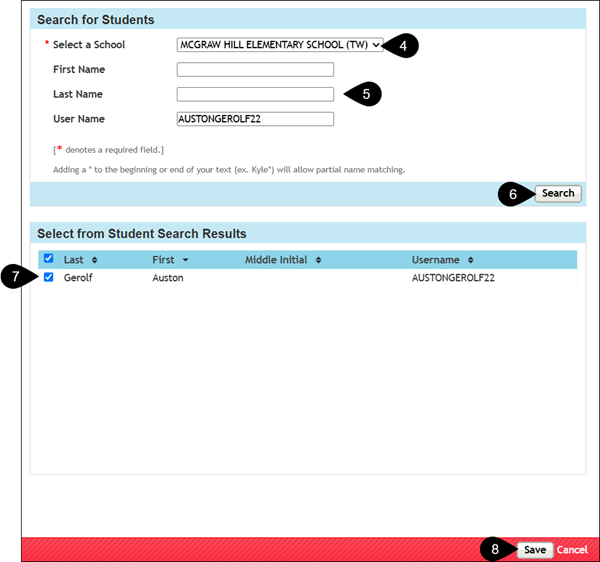600x562 pixels.
Task: Click the step 8 callout beside Save
Action: [x=496, y=549]
